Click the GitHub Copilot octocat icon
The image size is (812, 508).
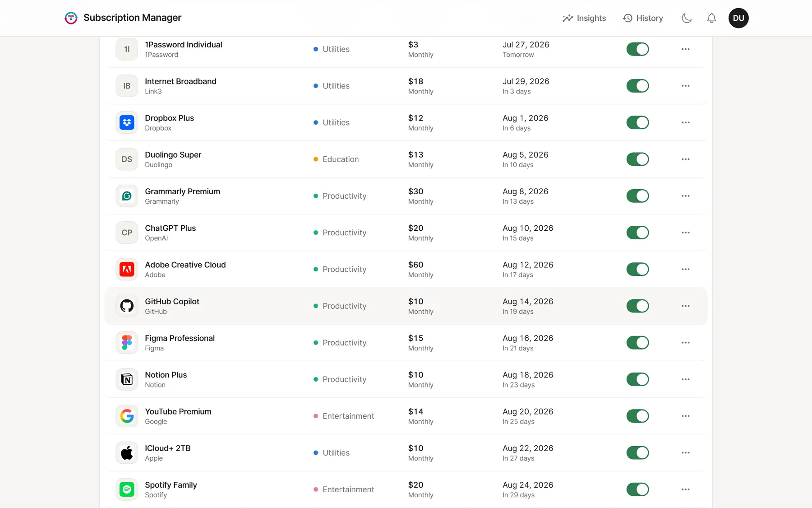[127, 306]
